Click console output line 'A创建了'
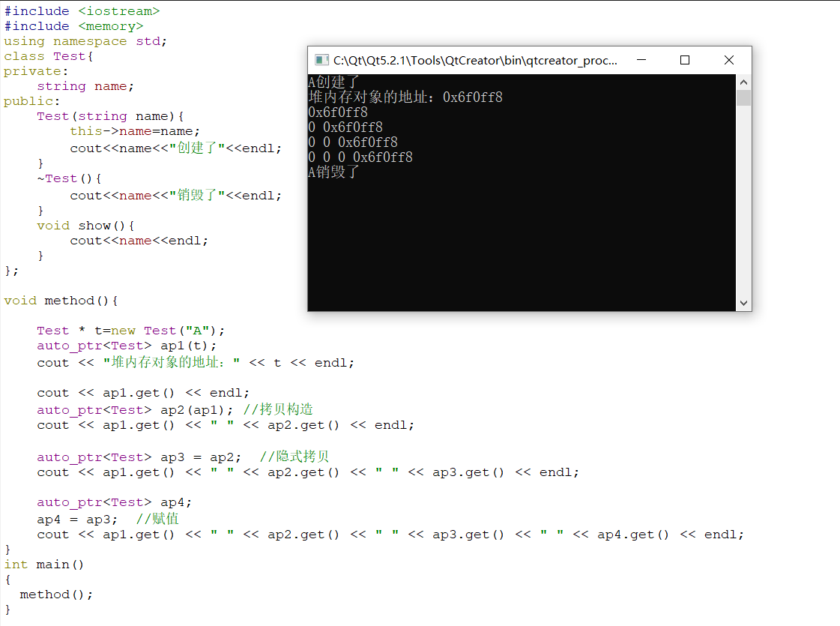Screen dimensions: 840x626 pos(333,82)
